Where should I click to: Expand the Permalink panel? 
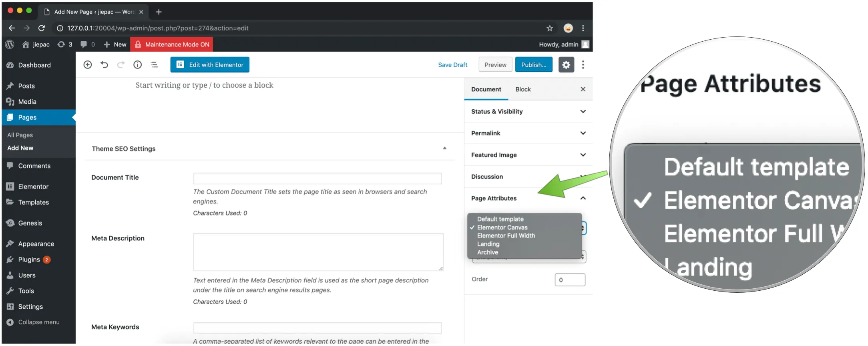tap(528, 133)
